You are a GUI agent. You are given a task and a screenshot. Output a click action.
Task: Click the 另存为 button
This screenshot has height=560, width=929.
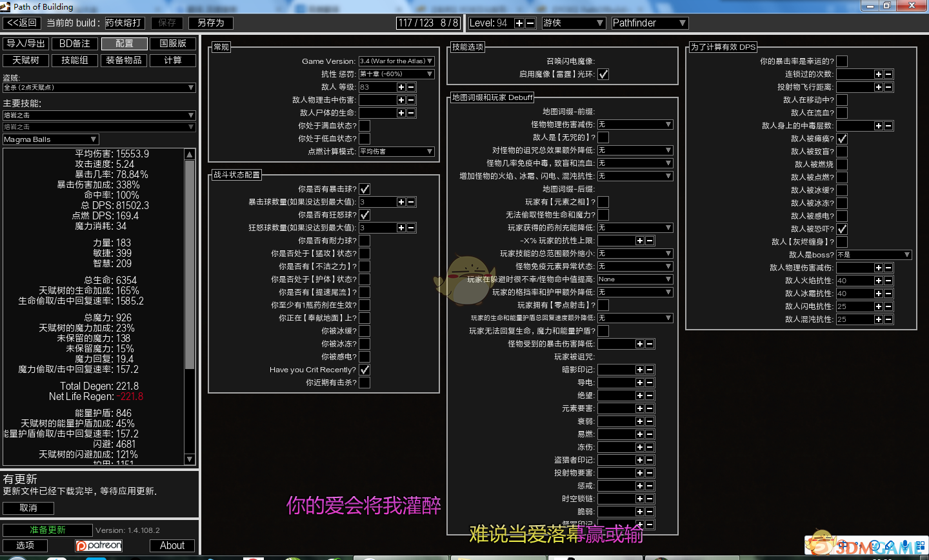click(x=210, y=23)
